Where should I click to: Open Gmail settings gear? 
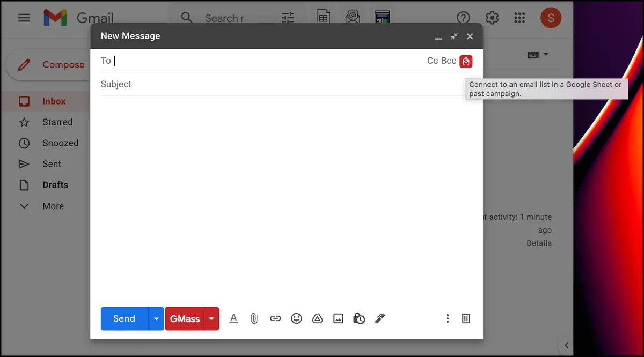coord(492,18)
